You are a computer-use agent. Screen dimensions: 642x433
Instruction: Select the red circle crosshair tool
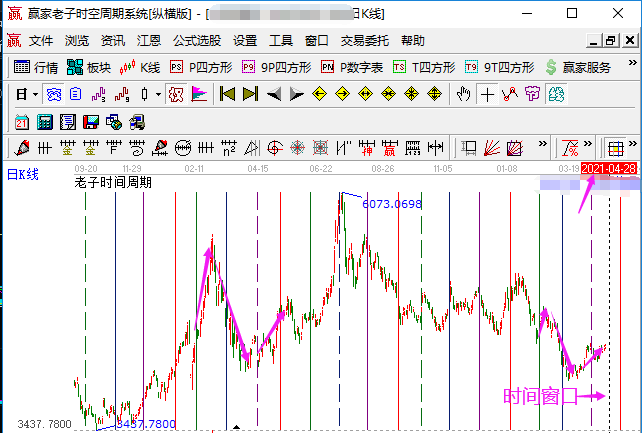point(275,148)
